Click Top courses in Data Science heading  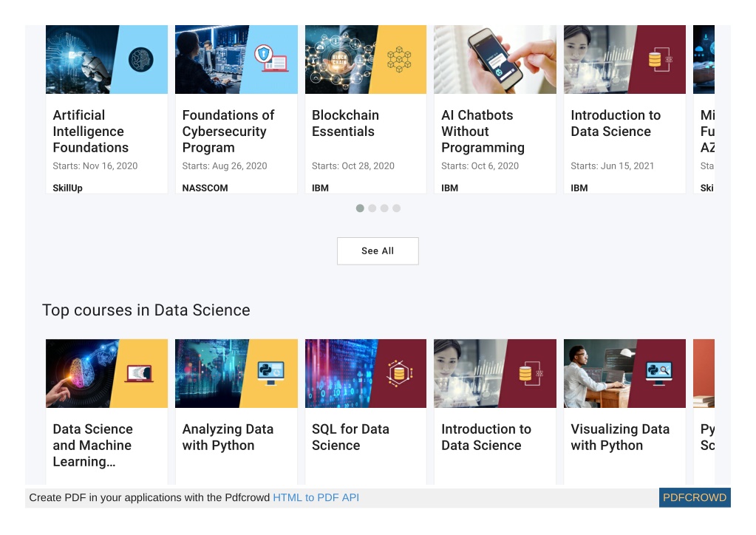pyautogui.click(x=146, y=310)
